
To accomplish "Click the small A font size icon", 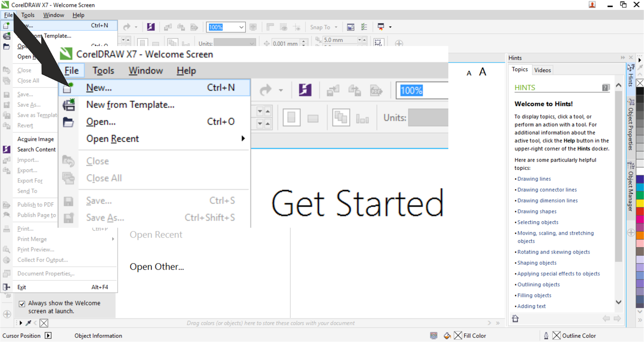I will pos(469,73).
